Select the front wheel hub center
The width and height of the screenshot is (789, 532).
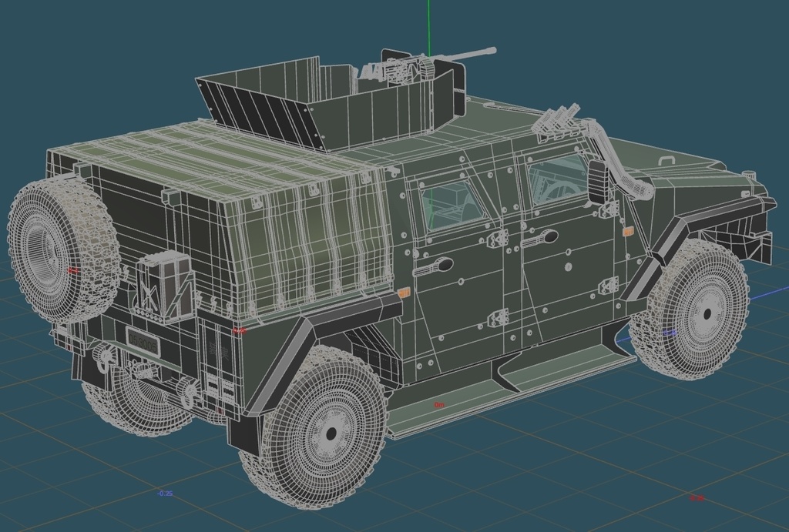(x=707, y=314)
